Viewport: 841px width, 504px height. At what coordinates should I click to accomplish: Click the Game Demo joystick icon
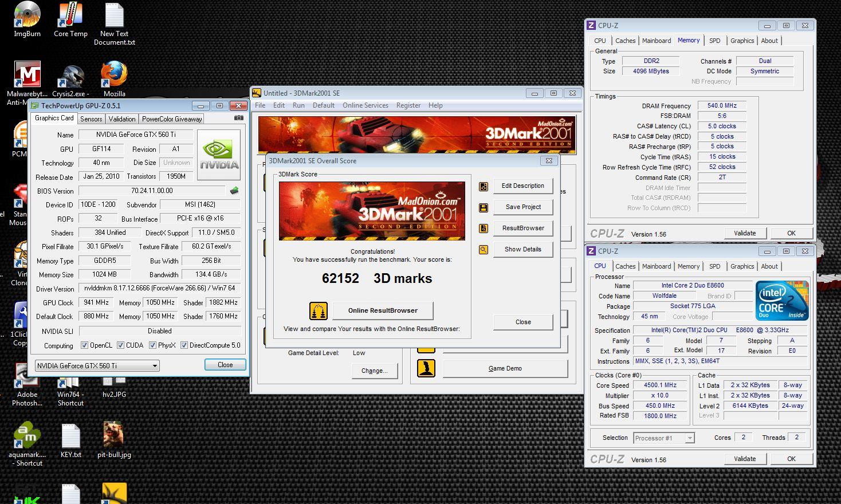click(x=426, y=368)
